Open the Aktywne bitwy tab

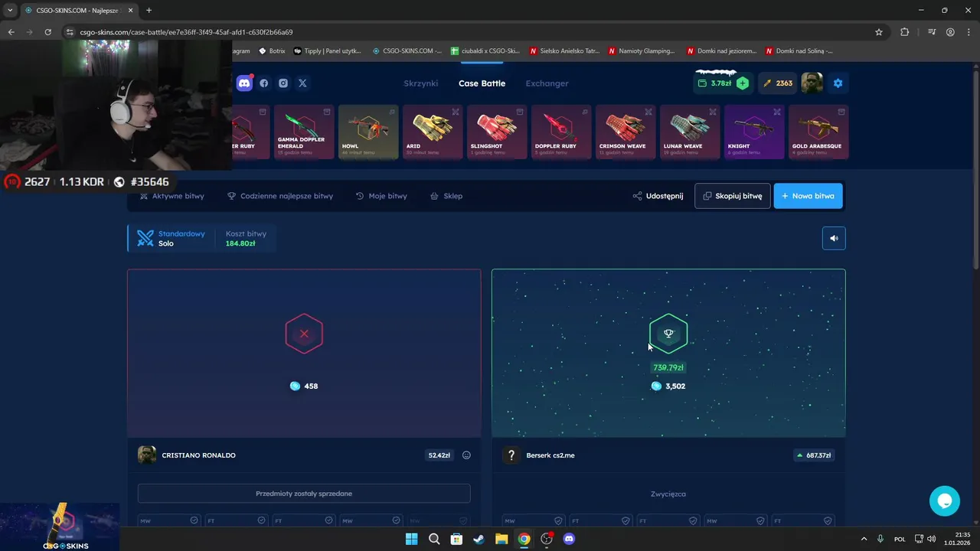171,196
